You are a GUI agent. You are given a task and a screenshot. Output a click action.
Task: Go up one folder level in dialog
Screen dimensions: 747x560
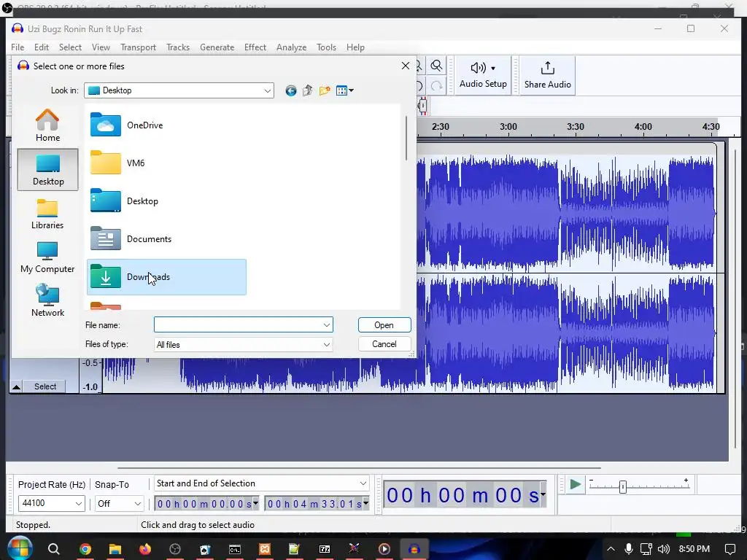pos(307,90)
